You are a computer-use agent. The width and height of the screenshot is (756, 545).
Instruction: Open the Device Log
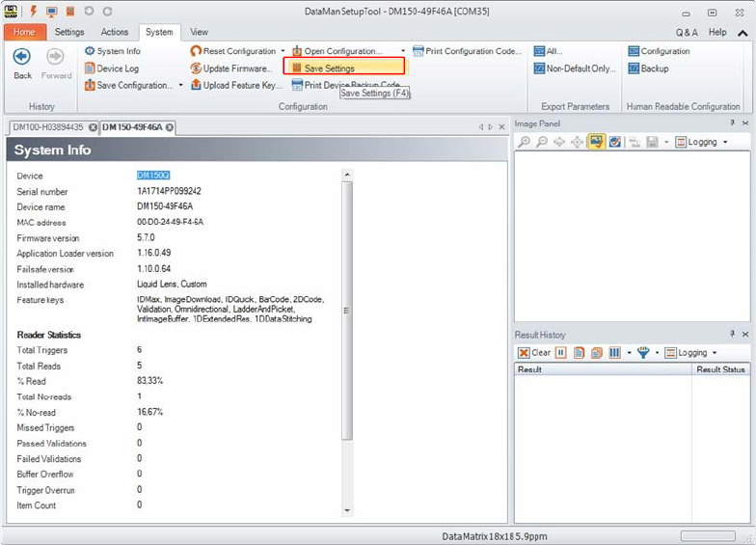click(118, 68)
